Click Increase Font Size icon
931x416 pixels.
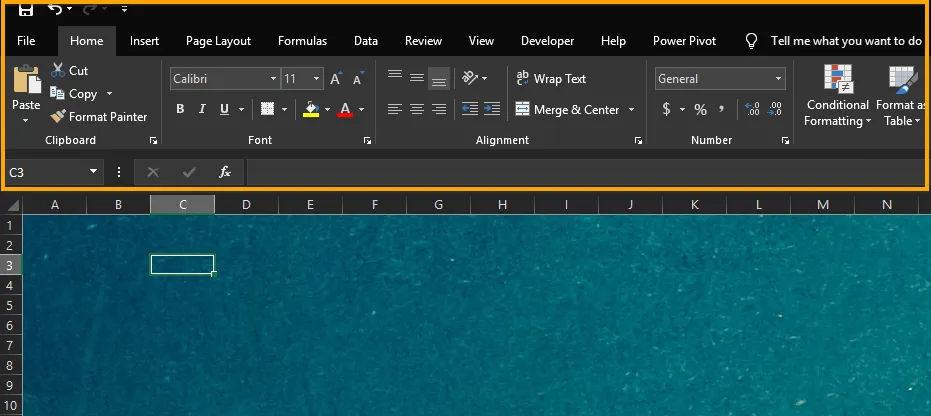tap(336, 78)
